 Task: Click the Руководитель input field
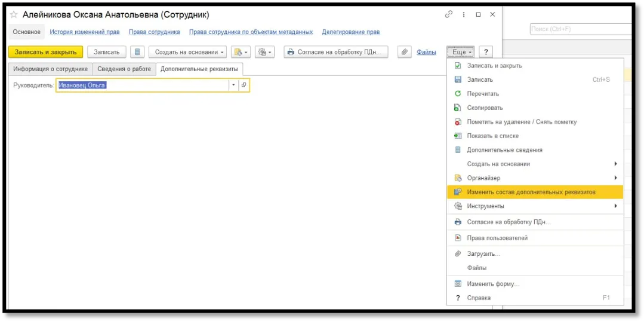[x=142, y=85]
